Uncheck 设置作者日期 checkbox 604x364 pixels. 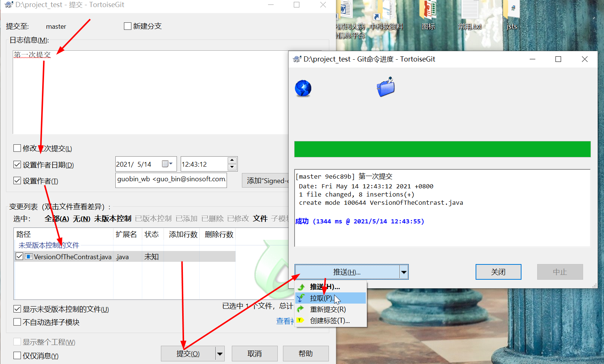17,164
